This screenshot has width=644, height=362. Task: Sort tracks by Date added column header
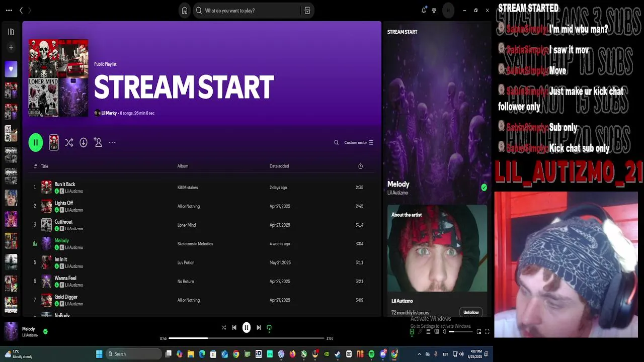[x=279, y=166]
